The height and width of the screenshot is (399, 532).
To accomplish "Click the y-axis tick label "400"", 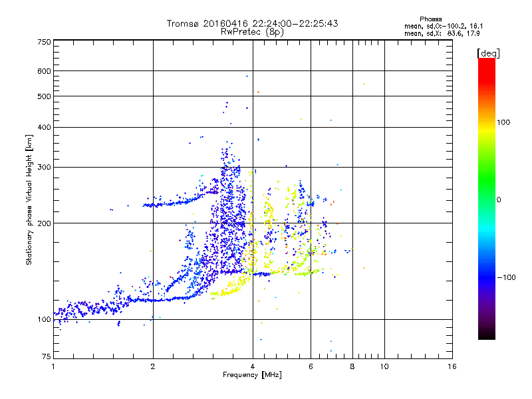I will (44, 128).
